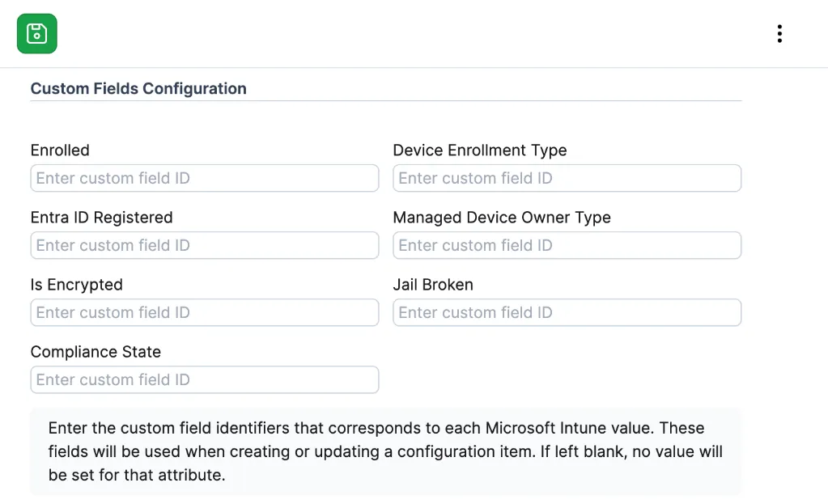This screenshot has height=504, width=828.
Task: Click the note's last line "be set for that attribute."
Action: 136,475
